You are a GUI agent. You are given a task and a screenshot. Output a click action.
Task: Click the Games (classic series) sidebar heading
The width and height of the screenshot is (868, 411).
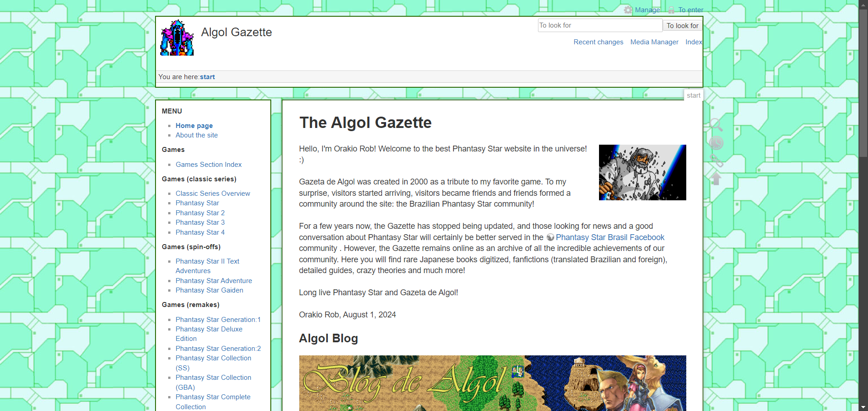pos(199,179)
